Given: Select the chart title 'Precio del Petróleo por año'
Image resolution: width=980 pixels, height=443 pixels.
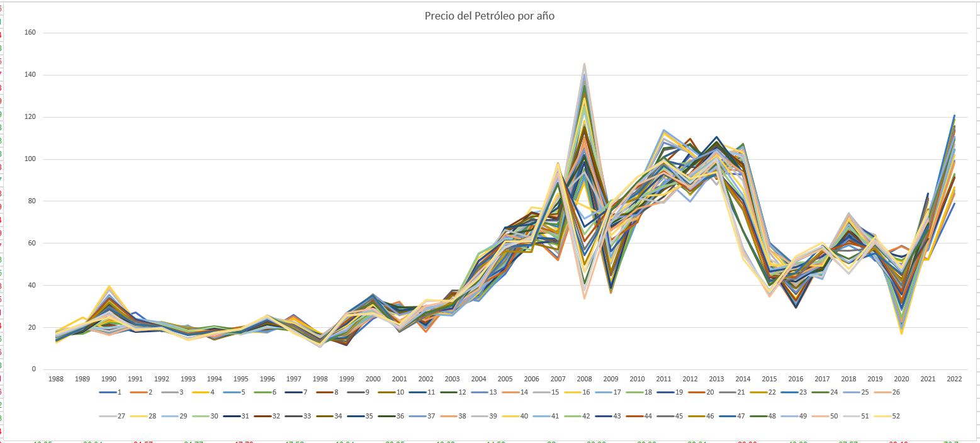Looking at the screenshot, I should point(489,16).
